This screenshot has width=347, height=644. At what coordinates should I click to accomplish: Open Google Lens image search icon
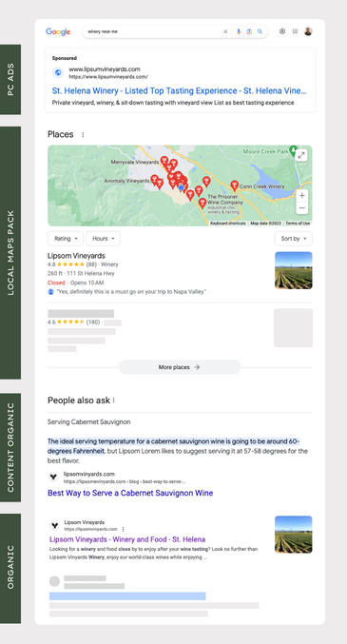(x=249, y=31)
